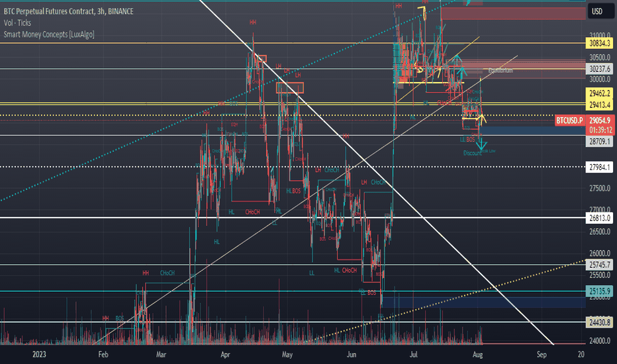Select the 29413.4 yellow price label
The image size is (617, 364).
(x=600, y=105)
